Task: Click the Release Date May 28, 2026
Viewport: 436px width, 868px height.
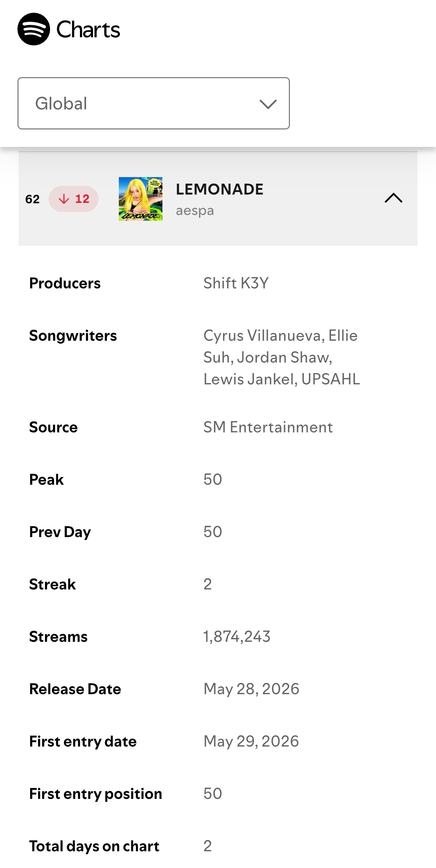Action: (251, 689)
